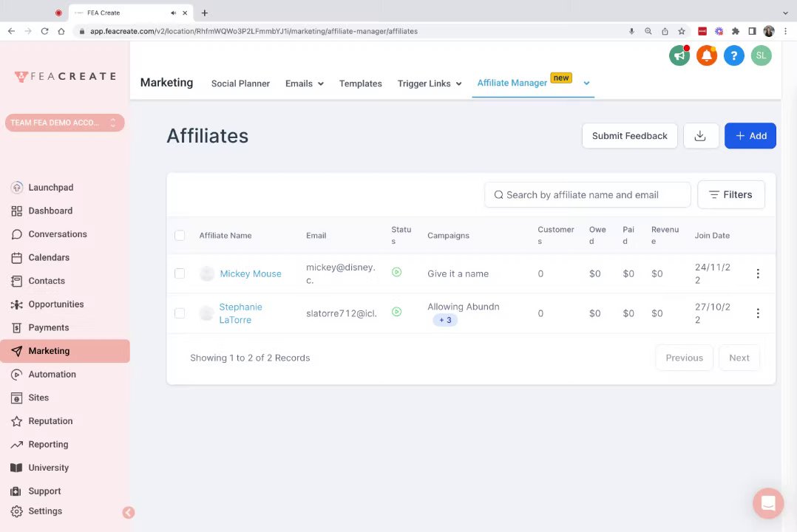Open the three-dot menu for Stephanie LaTorre
This screenshot has height=532, width=797.
758,313
